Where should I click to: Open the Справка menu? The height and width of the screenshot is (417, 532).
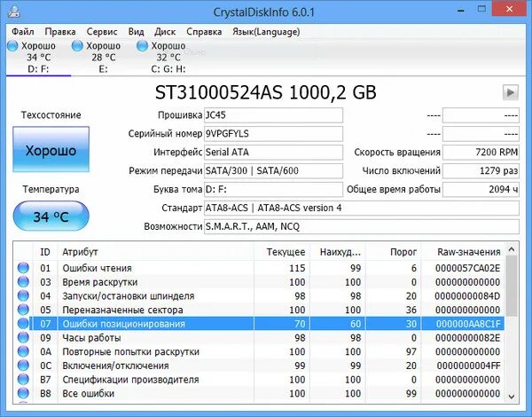point(204,32)
